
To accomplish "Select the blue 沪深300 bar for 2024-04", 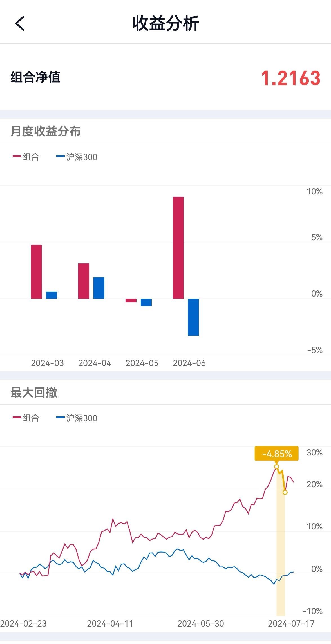I will pyautogui.click(x=99, y=288).
